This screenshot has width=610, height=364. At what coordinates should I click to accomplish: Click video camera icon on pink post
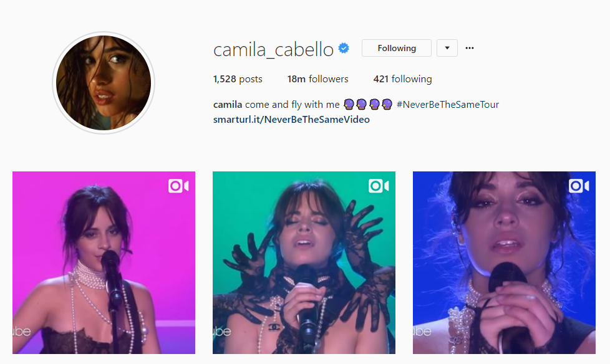click(178, 186)
